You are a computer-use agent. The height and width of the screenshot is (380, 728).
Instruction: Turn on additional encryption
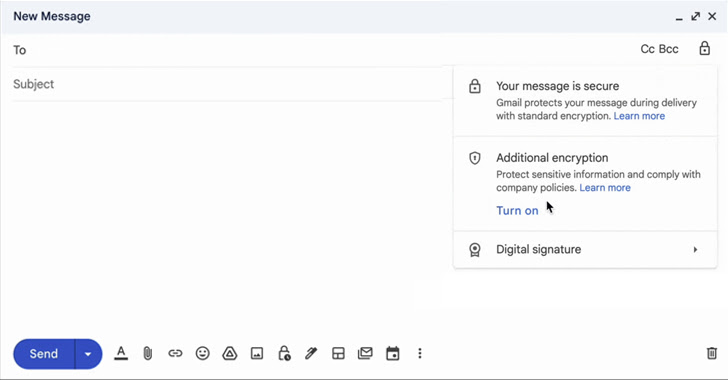click(517, 210)
